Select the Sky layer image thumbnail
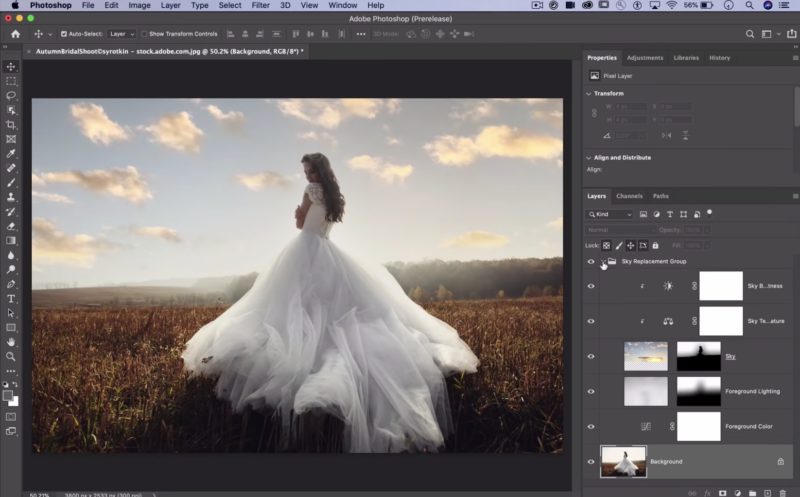The width and height of the screenshot is (800, 497). point(645,356)
